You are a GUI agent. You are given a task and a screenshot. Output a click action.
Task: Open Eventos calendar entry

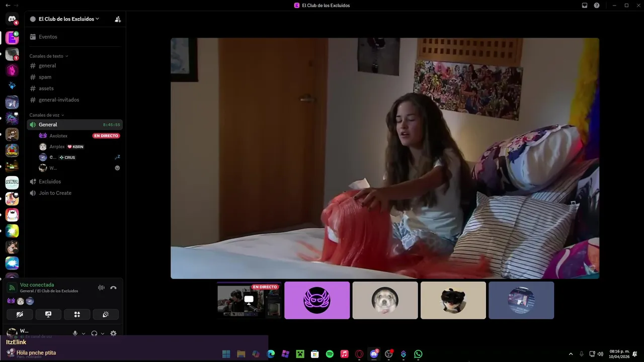pos(74,37)
